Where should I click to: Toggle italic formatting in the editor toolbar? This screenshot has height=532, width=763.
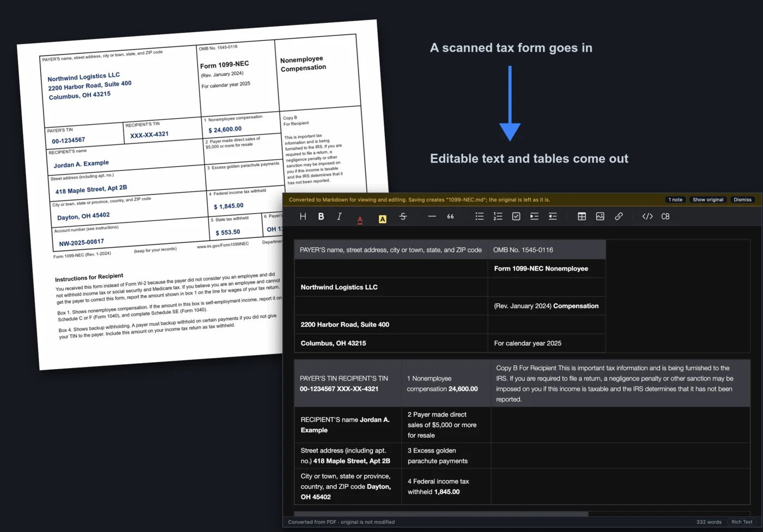click(339, 216)
